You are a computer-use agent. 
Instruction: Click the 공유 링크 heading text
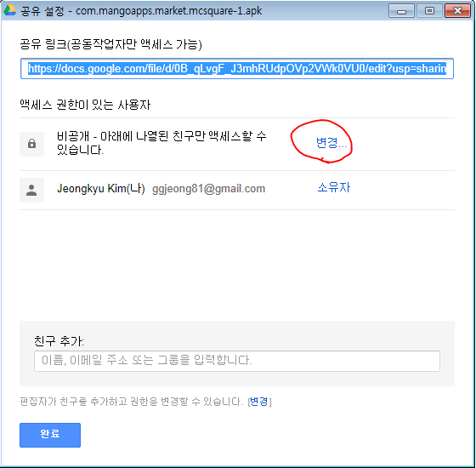click(x=110, y=44)
